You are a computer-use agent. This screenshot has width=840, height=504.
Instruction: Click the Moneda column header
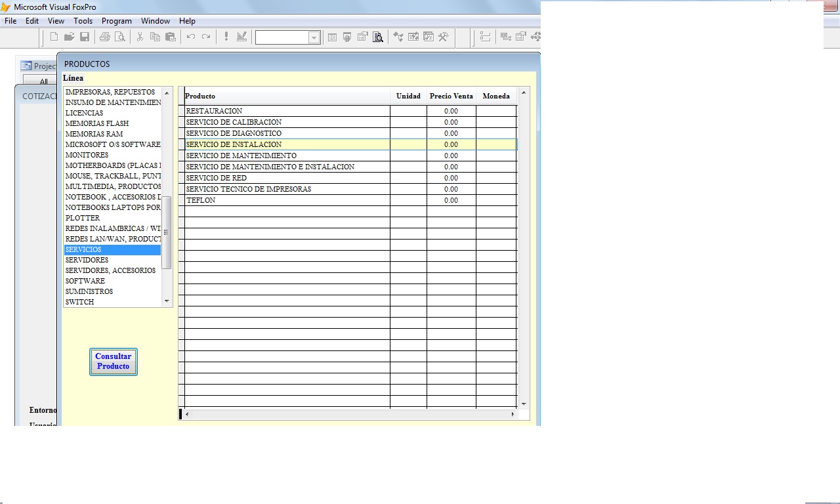click(496, 96)
